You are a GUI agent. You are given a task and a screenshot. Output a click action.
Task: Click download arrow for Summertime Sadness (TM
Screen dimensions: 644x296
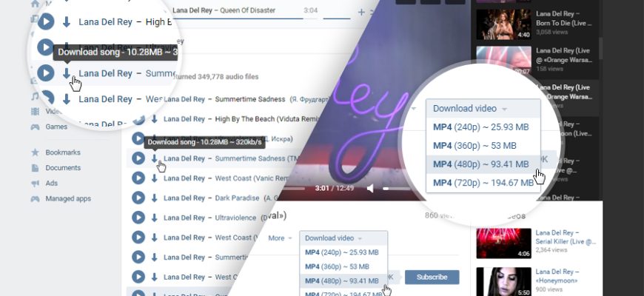[155, 158]
